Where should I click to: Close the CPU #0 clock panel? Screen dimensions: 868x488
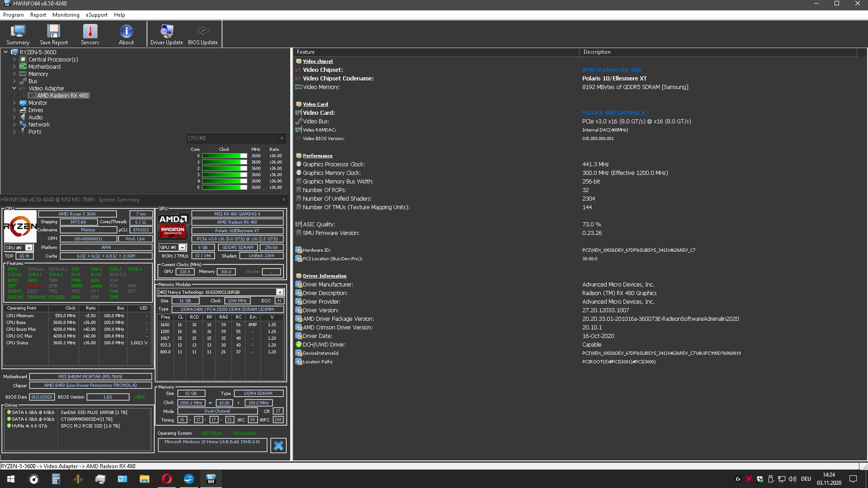[x=282, y=138]
